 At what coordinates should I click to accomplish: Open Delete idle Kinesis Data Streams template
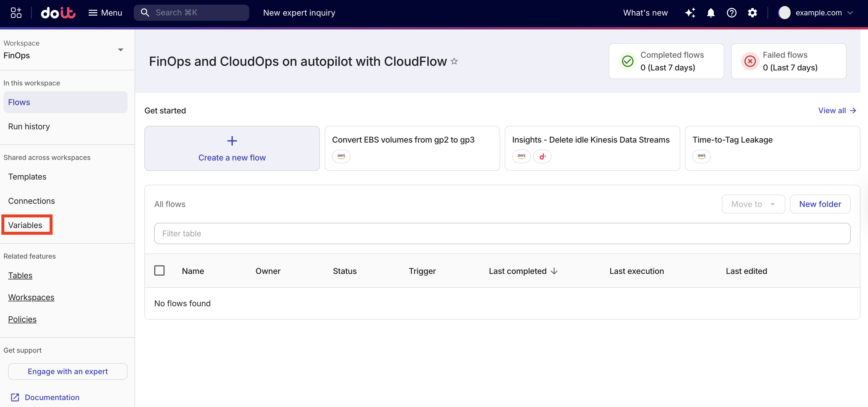coord(592,148)
